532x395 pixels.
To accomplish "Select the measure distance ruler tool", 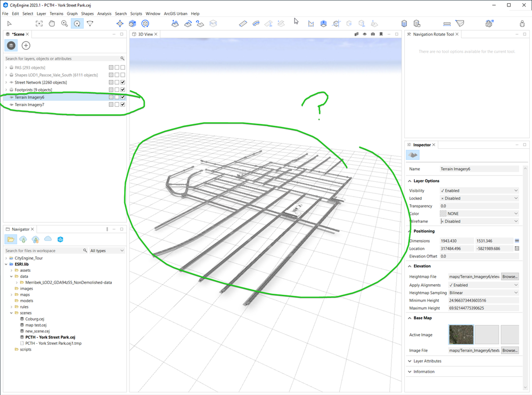I will 447,23.
